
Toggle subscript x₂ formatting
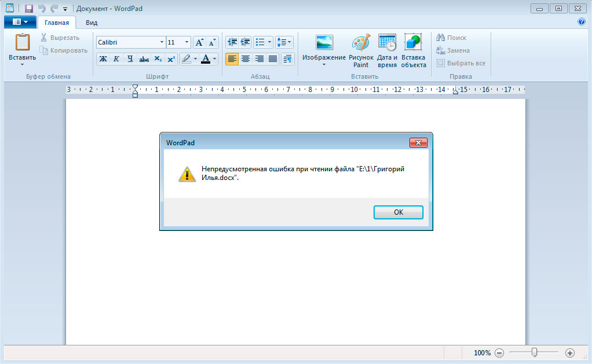click(158, 59)
